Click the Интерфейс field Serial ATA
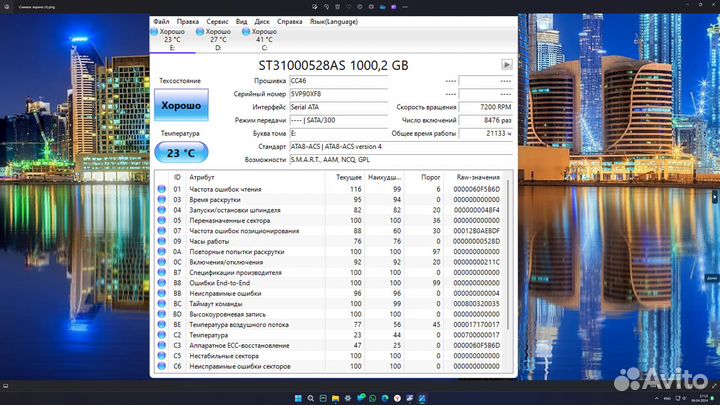The image size is (720, 405). tap(339, 107)
